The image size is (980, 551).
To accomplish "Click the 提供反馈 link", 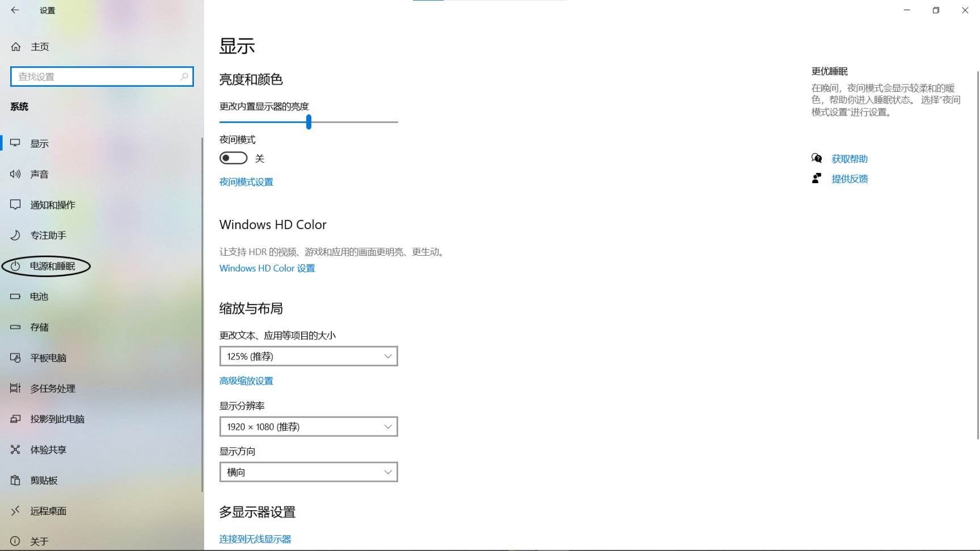I will pos(850,179).
